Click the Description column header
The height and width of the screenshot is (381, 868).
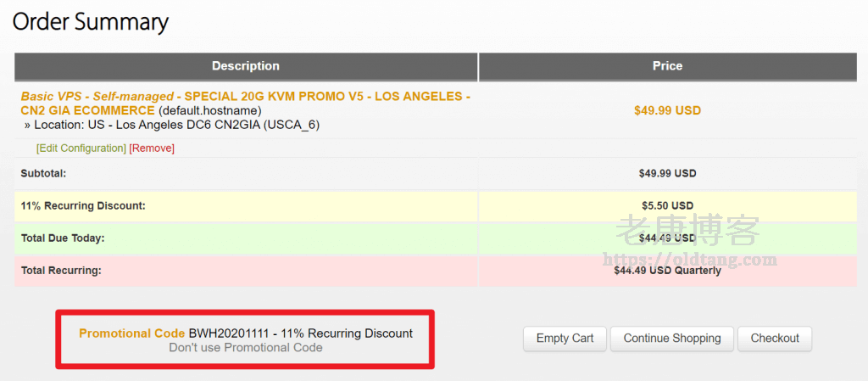(245, 66)
